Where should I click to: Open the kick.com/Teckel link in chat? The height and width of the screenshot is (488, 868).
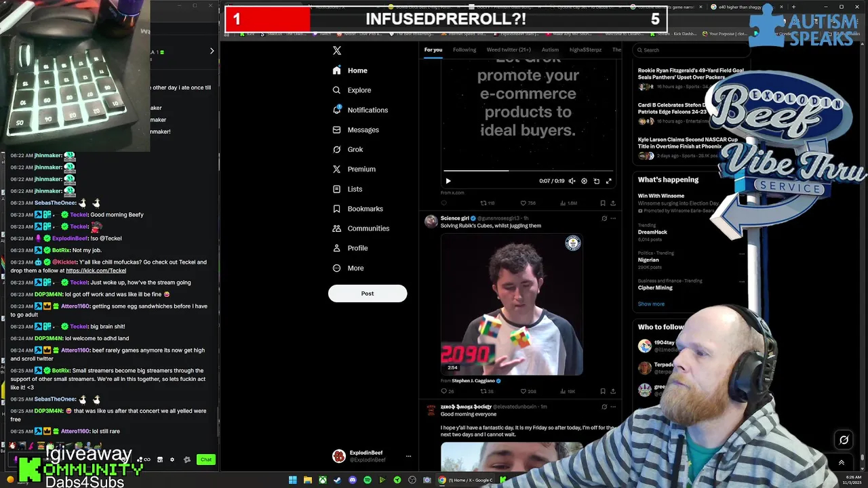click(x=96, y=270)
